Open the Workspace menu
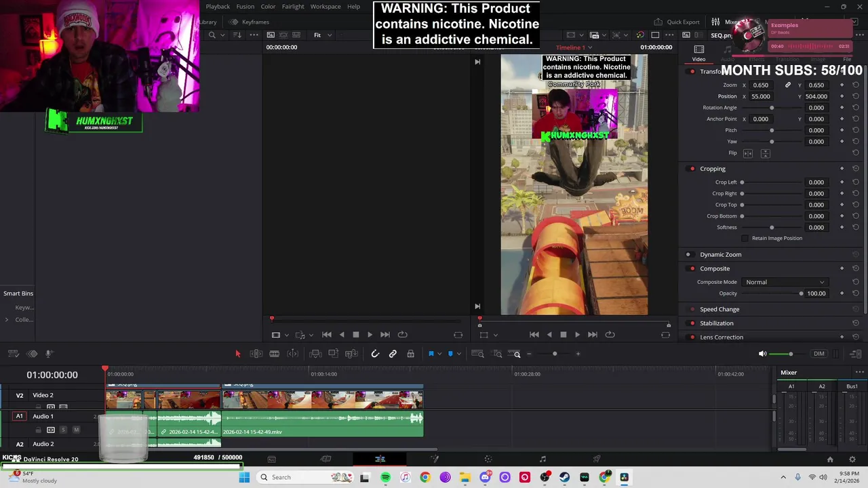868x488 pixels. 325,7
